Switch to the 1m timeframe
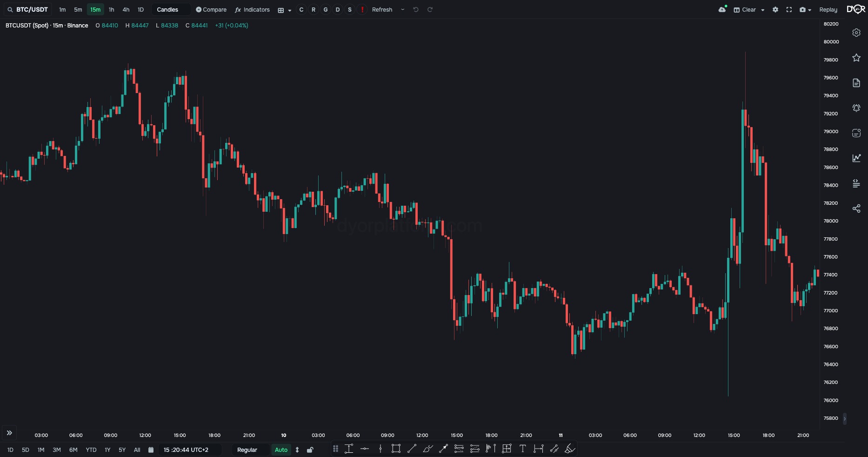The height and width of the screenshot is (457, 868). click(62, 9)
